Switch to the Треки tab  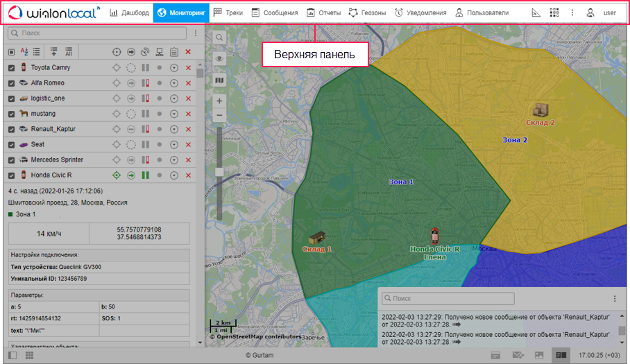point(228,12)
